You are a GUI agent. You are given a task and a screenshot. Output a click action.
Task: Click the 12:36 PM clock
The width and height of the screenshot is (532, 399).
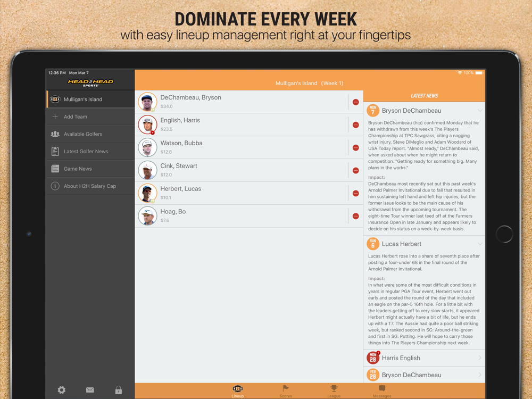[57, 73]
